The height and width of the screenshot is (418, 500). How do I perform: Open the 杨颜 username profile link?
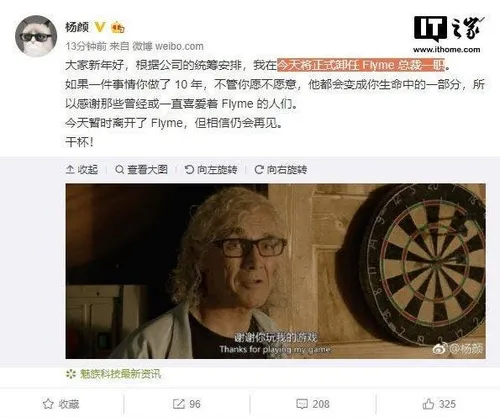[x=77, y=27]
